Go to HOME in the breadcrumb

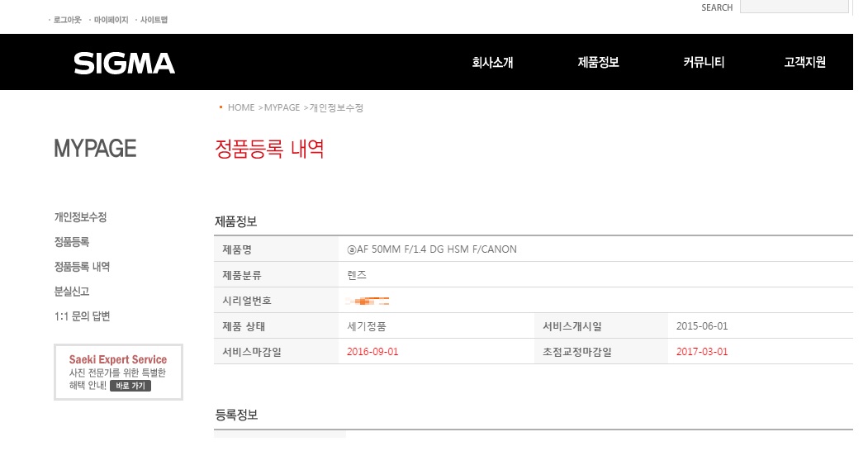tap(241, 108)
